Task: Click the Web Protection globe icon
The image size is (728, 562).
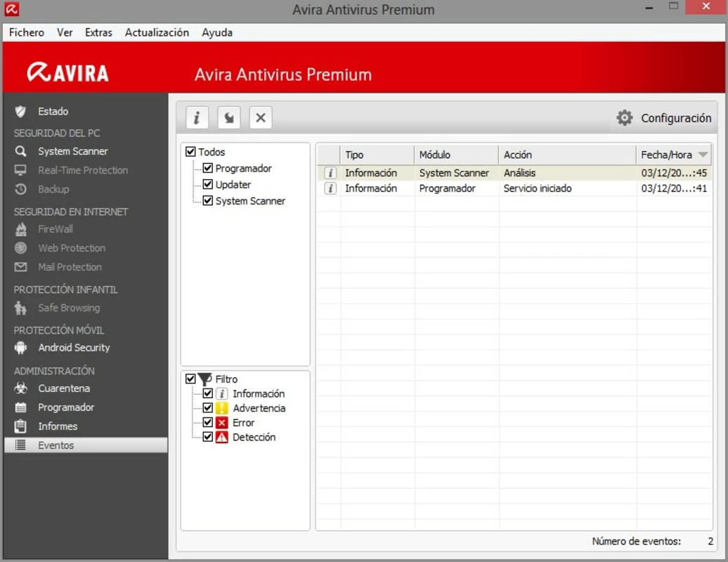Action: [x=20, y=248]
